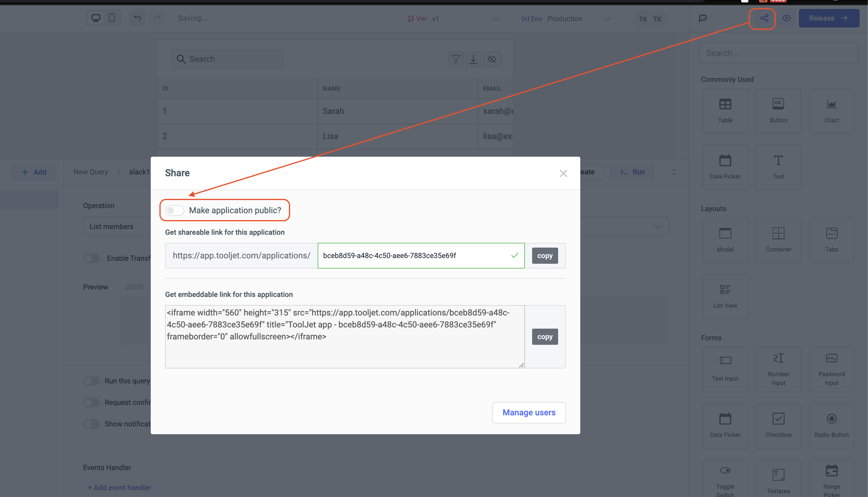Image resolution: width=868 pixels, height=497 pixels.
Task: Open the Production environment dropdown
Action: [607, 19]
